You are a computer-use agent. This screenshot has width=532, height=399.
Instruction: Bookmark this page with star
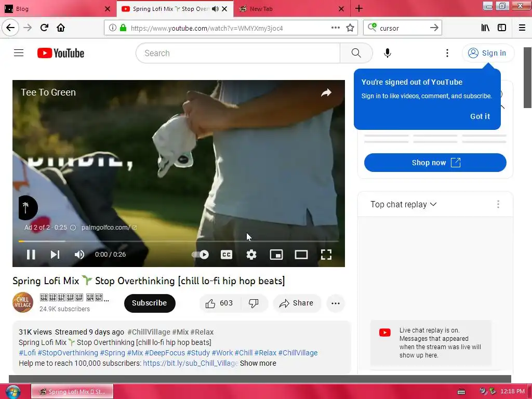[x=350, y=28]
